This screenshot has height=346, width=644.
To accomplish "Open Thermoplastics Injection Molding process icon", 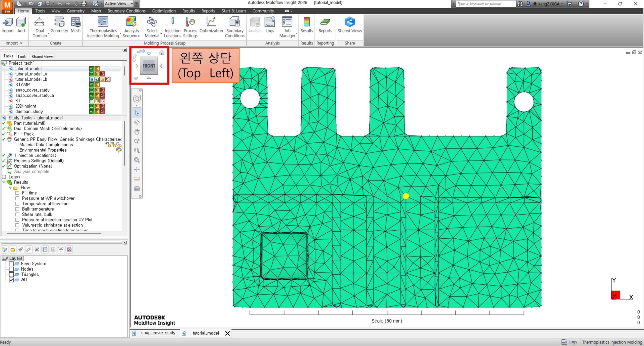I will pyautogui.click(x=103, y=22).
